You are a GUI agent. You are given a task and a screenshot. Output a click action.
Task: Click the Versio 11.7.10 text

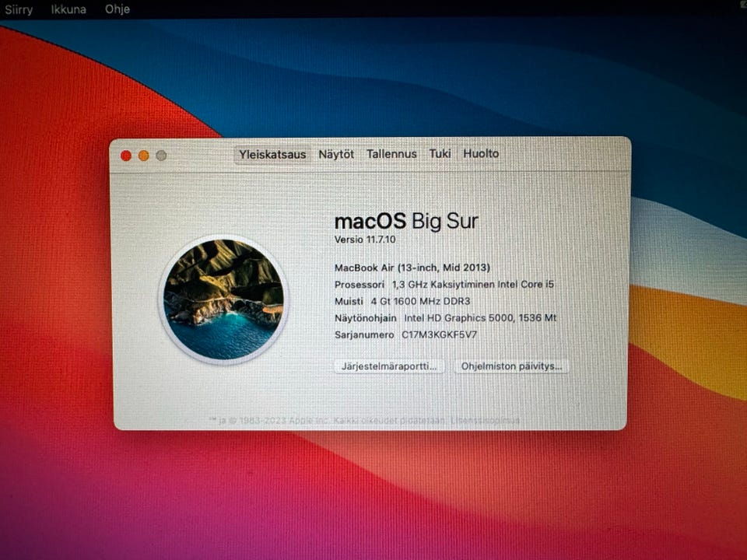(x=365, y=240)
